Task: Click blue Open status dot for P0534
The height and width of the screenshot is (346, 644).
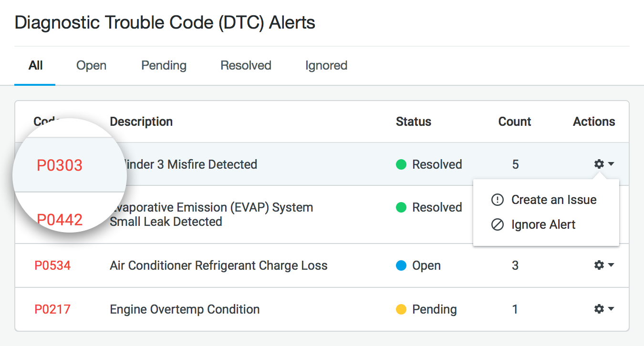Action: (x=401, y=265)
